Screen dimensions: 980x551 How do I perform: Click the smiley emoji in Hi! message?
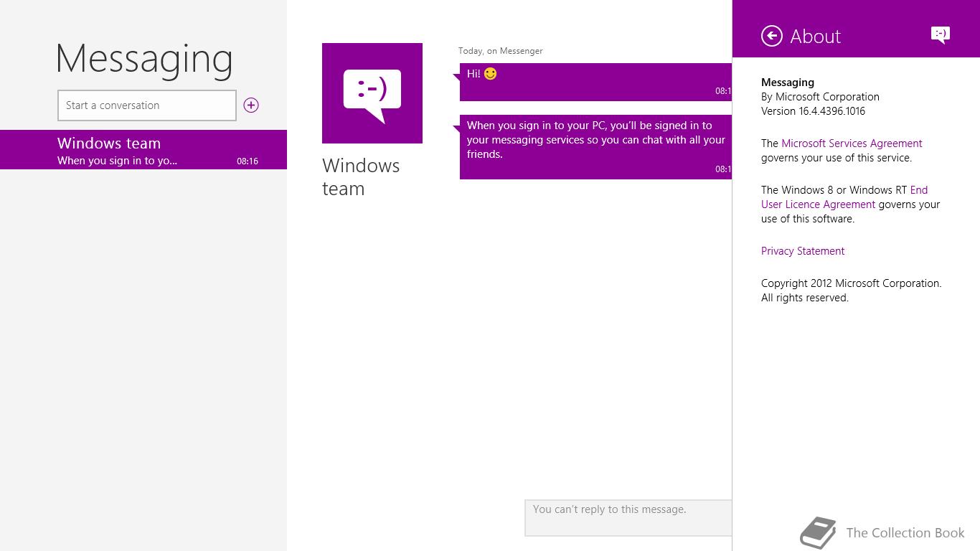[x=491, y=74]
